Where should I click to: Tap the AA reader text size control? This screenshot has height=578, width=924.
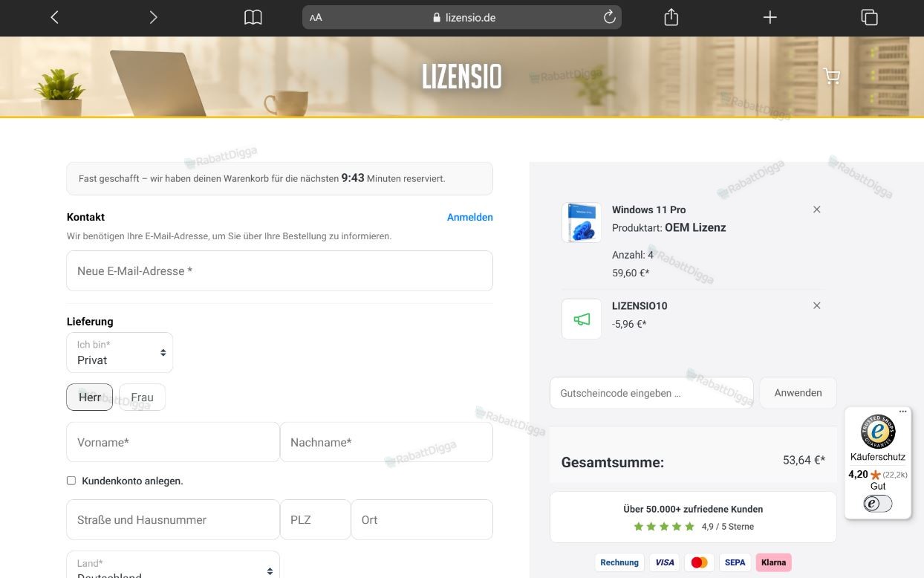pyautogui.click(x=316, y=18)
